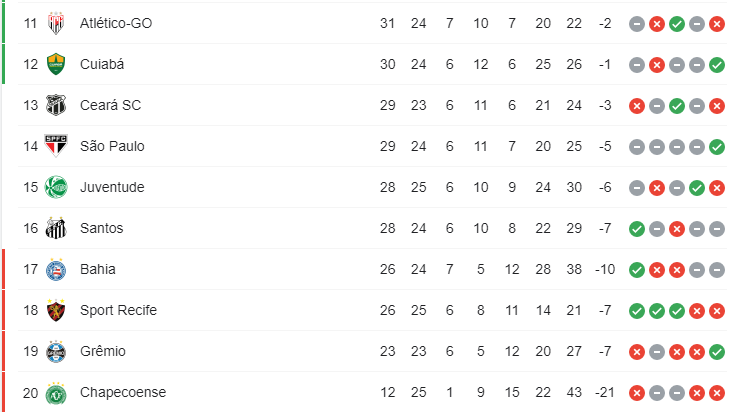
Task: Click the Sport Recife club crest
Action: tap(56, 310)
